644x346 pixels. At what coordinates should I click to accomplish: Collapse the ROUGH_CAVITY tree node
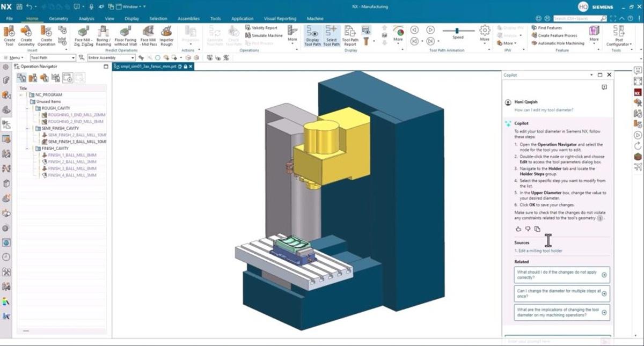(x=28, y=108)
